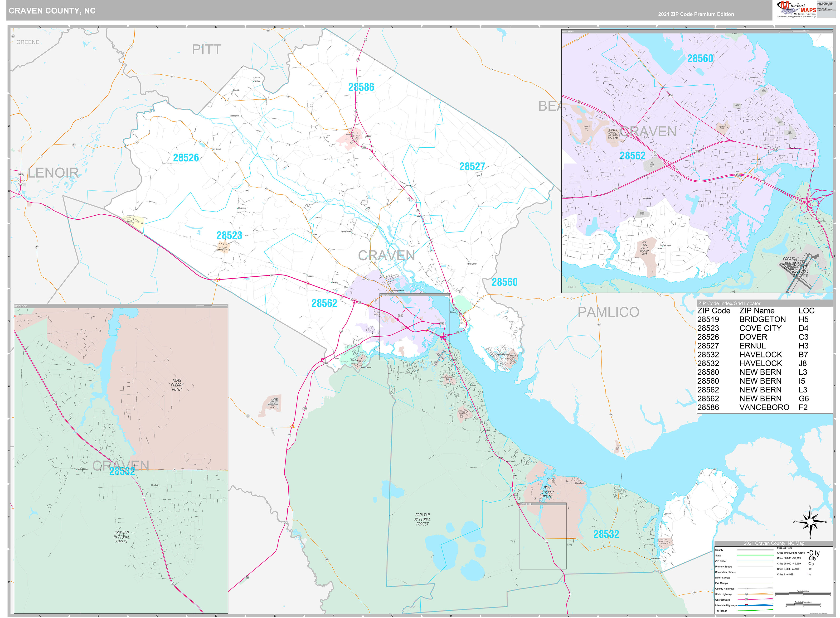
Task: Click the cyan ZIP Code line swatch
Action: 755,561
